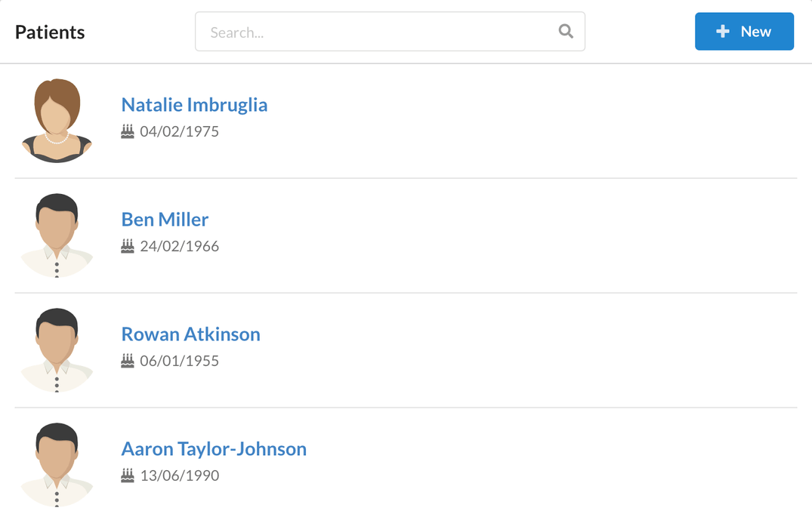Screen dimensions: 812x520
Task: Click birthday cake icon beside 04/02/1975
Action: [x=128, y=131]
